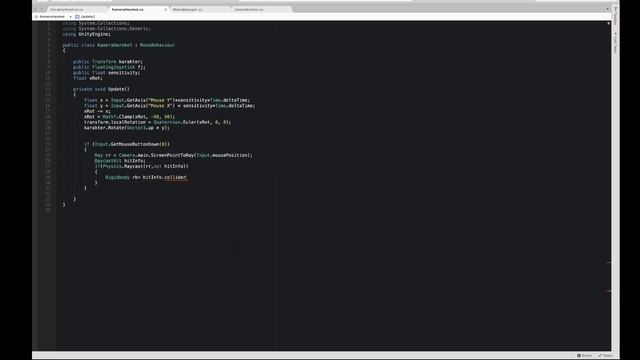640x360 pixels.
Task: Click 'private void Update()' method header
Action: point(101,89)
